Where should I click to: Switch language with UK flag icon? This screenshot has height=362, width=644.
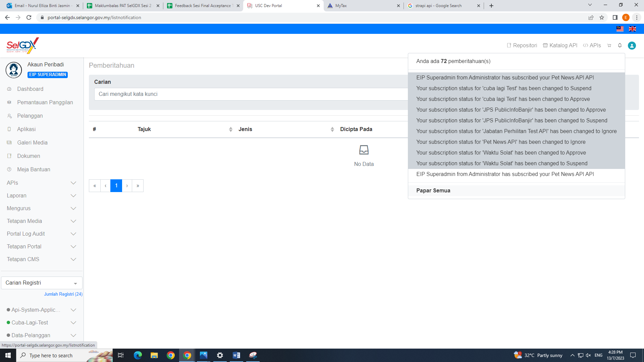[x=632, y=29]
